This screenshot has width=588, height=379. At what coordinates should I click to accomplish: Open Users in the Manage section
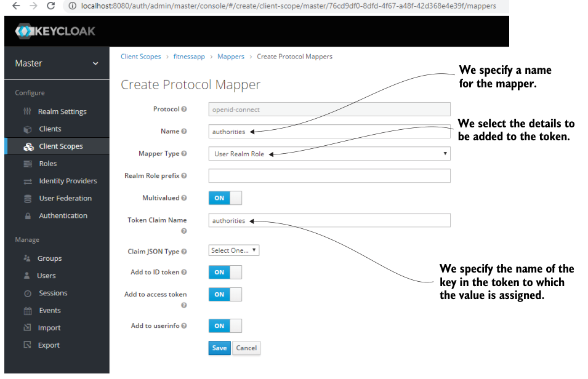[46, 276]
